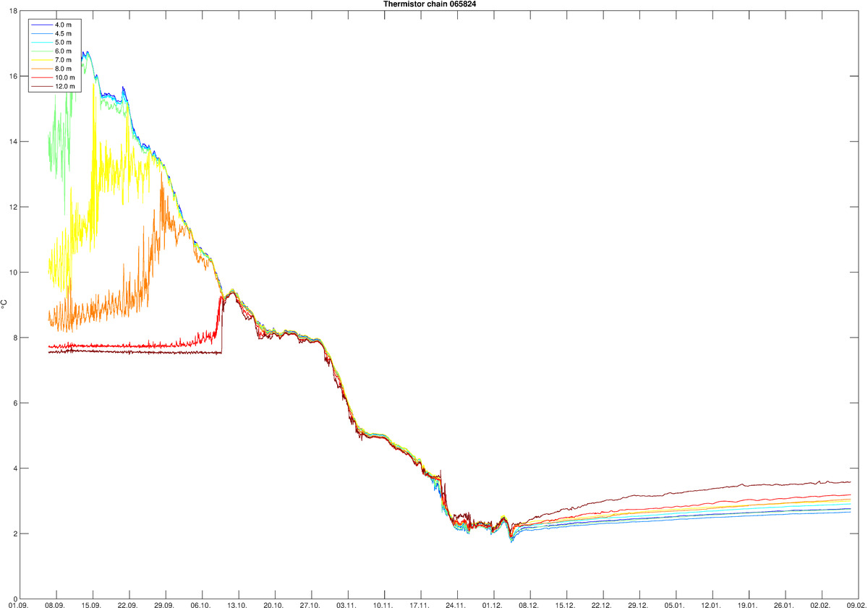Click the x-axis date label 01.12.

coord(493,604)
